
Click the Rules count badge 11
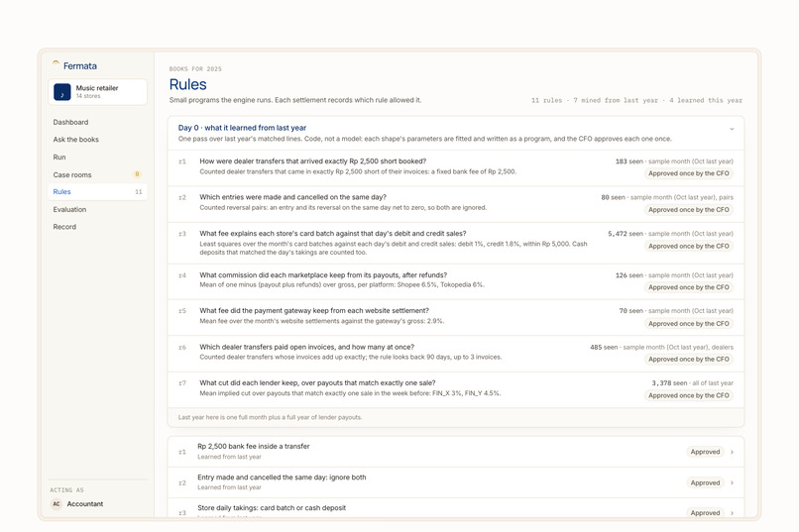[139, 192]
